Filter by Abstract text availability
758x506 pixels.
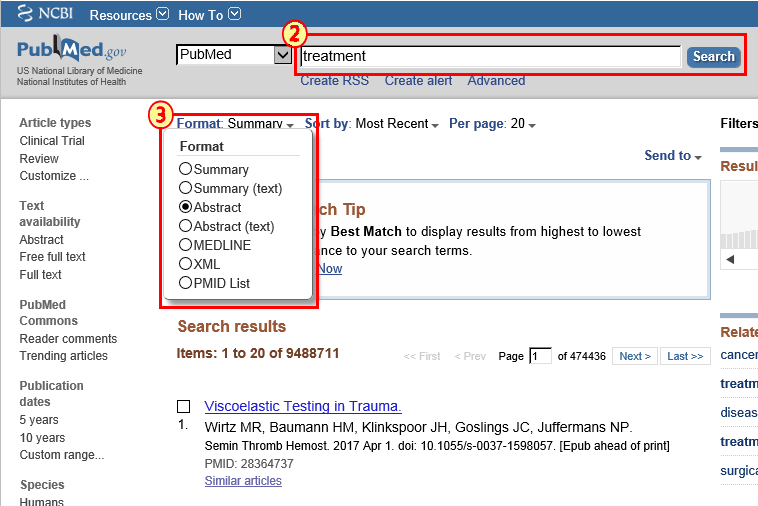click(41, 240)
